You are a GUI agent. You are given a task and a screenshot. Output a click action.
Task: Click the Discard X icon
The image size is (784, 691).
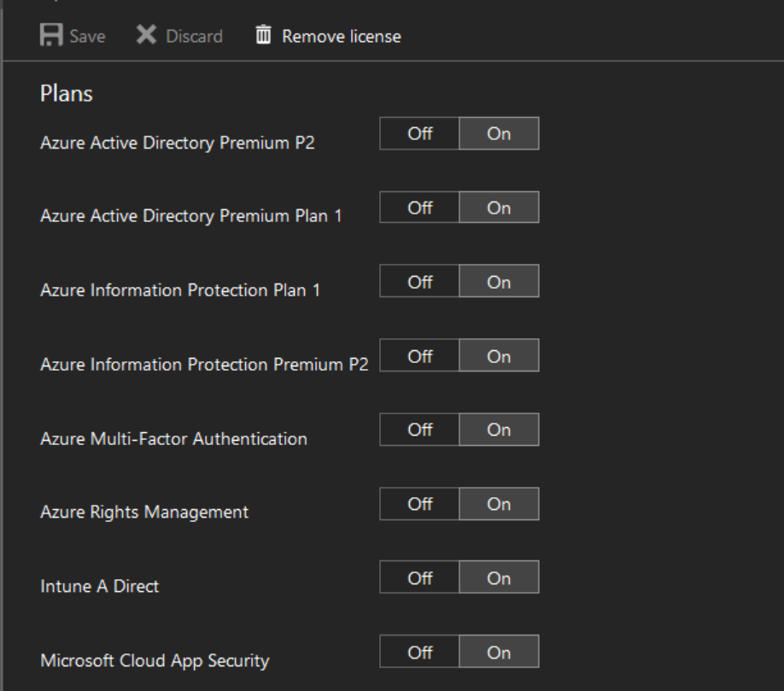(147, 35)
